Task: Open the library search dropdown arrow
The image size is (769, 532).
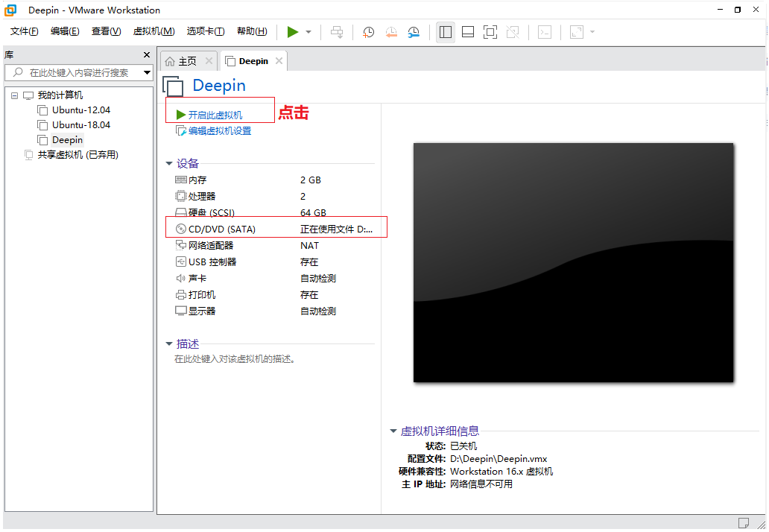Action: [147, 72]
